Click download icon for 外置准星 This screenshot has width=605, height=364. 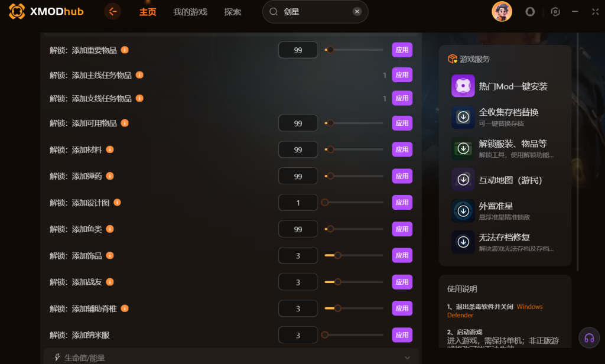point(463,211)
